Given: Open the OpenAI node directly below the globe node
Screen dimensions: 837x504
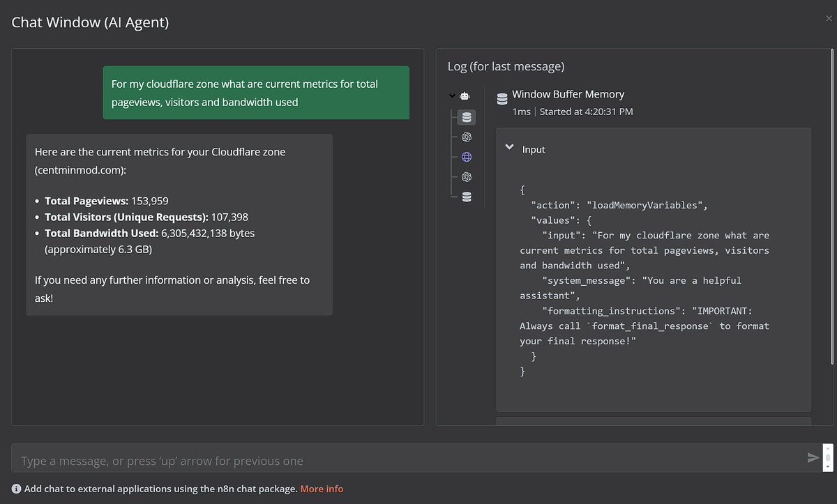Looking at the screenshot, I should (x=467, y=177).
